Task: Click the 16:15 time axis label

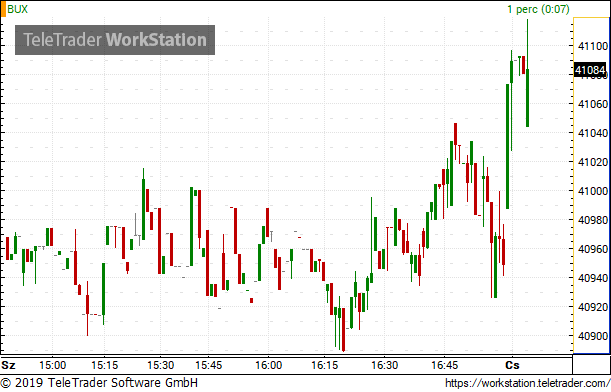Action: 325,366
